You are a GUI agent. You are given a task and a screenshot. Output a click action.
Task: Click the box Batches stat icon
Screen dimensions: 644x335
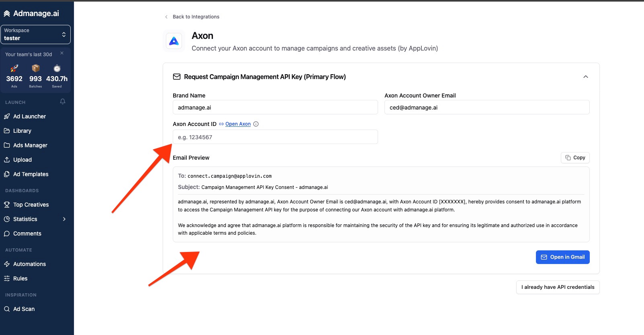tap(35, 68)
